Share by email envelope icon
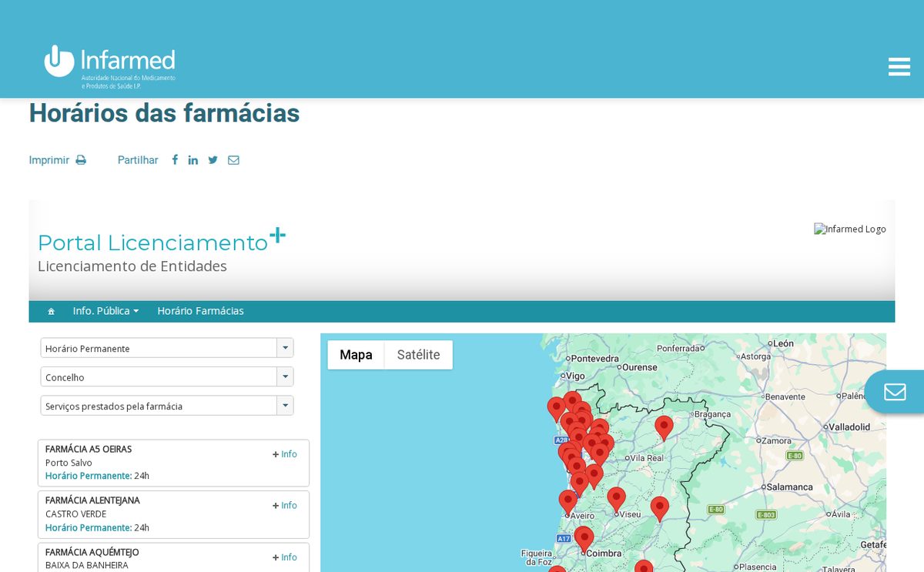Screen dimensions: 924x572 pos(233,160)
